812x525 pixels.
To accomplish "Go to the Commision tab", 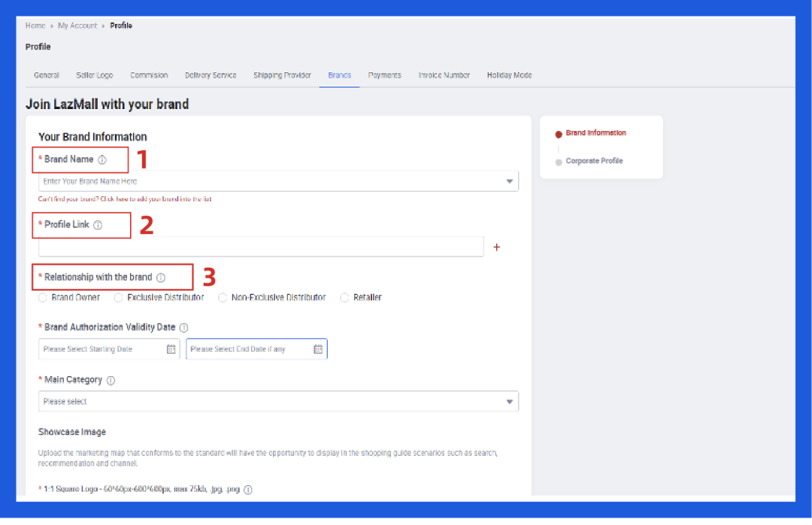I will tap(149, 75).
